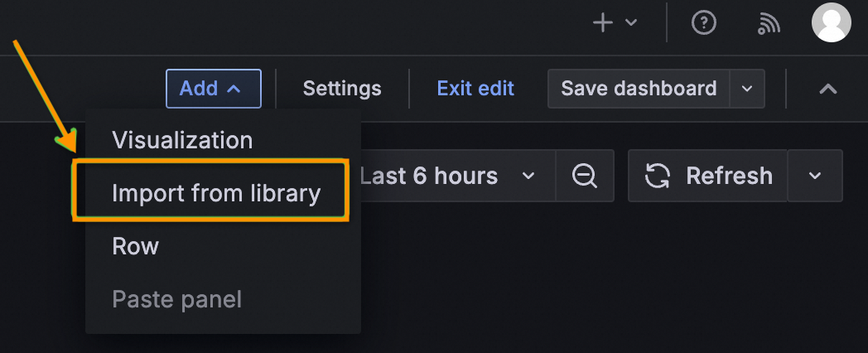Open the Save dashboard options chevron
Screen dimensions: 868x353
[x=747, y=89]
